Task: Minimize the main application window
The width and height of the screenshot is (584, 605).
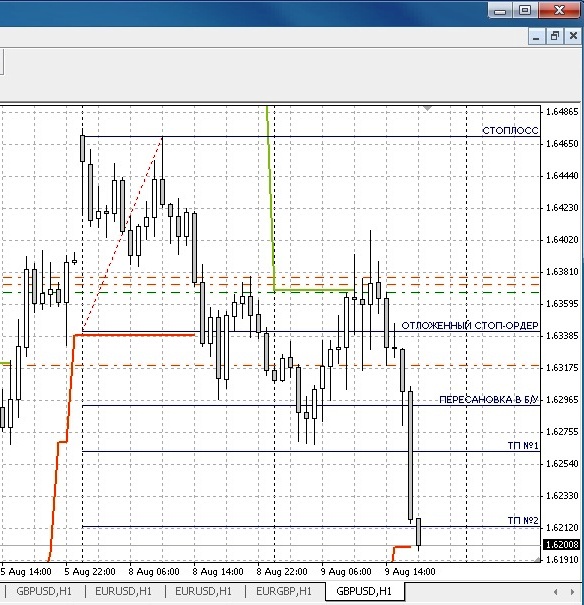Action: coord(500,10)
